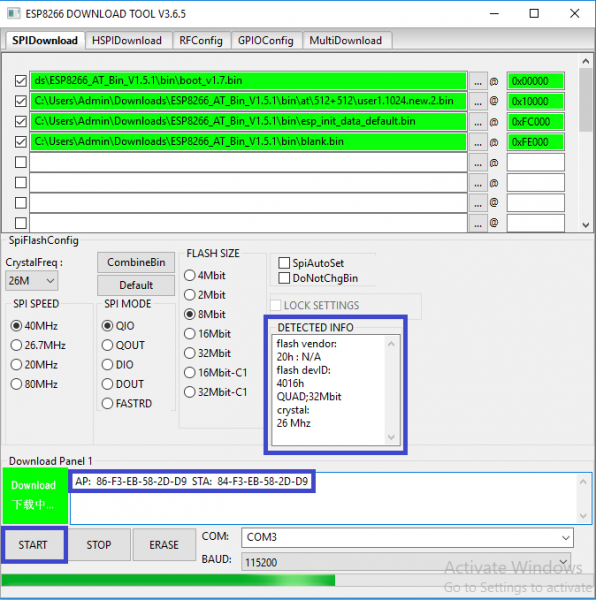Click the blank.bin path field
The width and height of the screenshot is (596, 600).
248,142
